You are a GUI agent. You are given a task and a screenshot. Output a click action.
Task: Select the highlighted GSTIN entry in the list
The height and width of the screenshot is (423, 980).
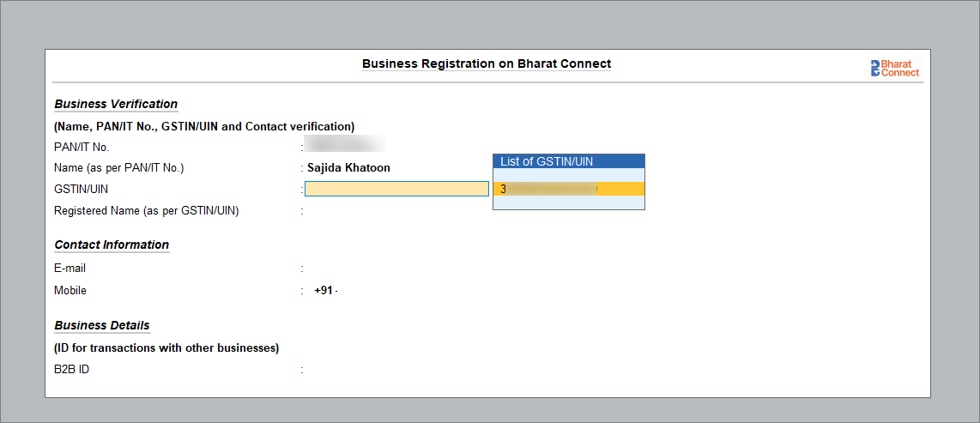[x=568, y=189]
